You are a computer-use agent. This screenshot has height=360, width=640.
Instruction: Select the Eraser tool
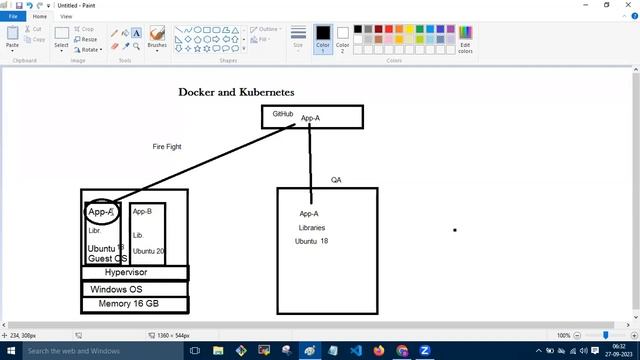tap(115, 47)
